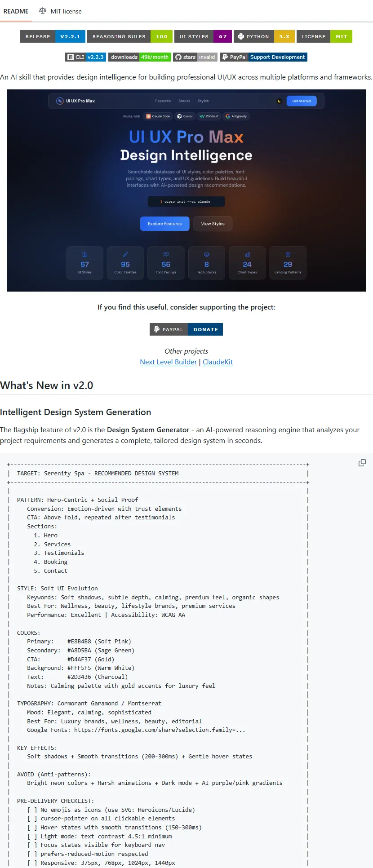The height and width of the screenshot is (868, 373).
Task: Click the 3. Testimonials section line
Action: [x=59, y=553]
